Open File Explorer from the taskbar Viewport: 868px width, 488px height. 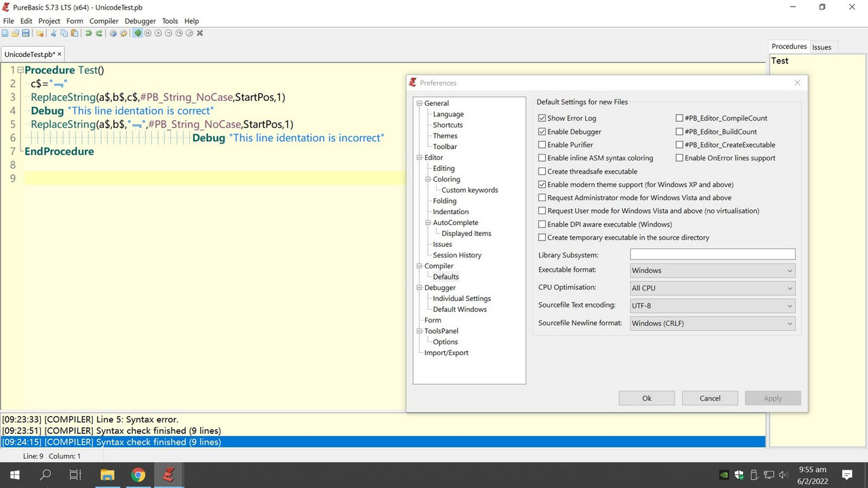click(107, 474)
